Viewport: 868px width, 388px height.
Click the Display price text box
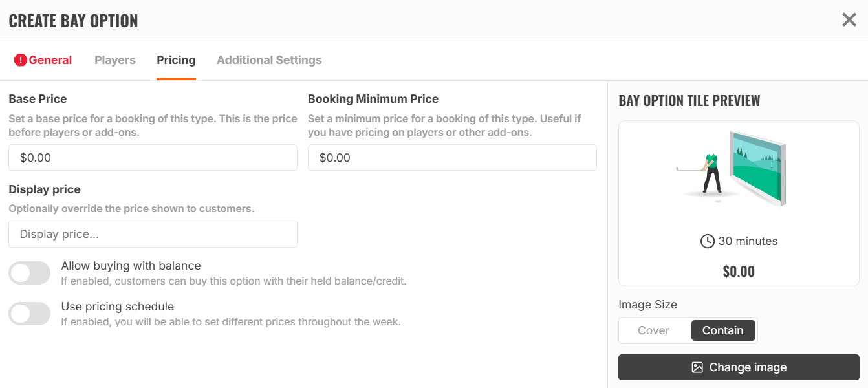coord(153,234)
